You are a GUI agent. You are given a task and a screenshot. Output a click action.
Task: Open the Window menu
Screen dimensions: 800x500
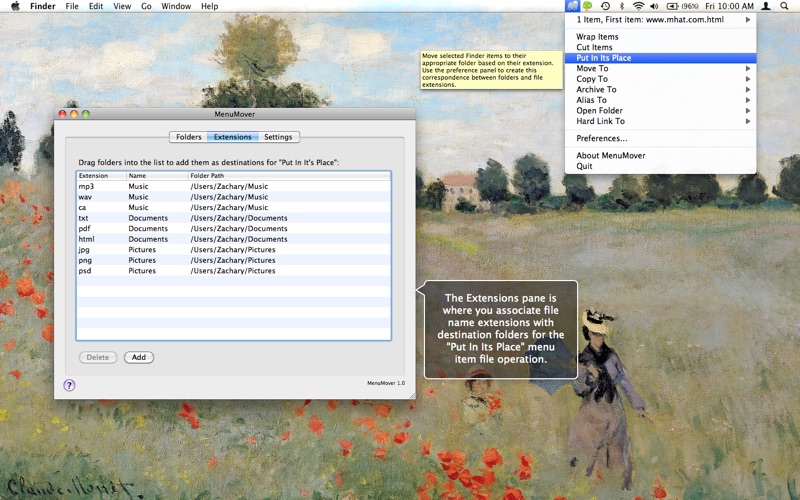point(176,6)
